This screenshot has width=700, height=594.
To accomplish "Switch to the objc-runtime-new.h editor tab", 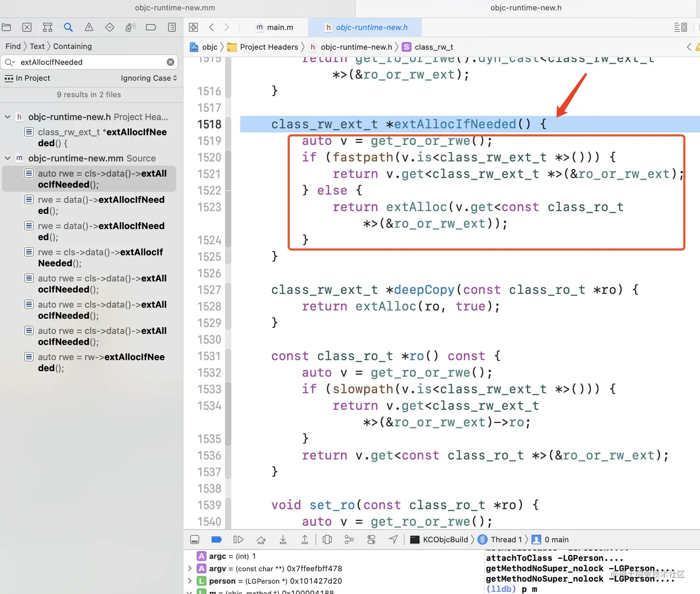I will pyautogui.click(x=366, y=27).
